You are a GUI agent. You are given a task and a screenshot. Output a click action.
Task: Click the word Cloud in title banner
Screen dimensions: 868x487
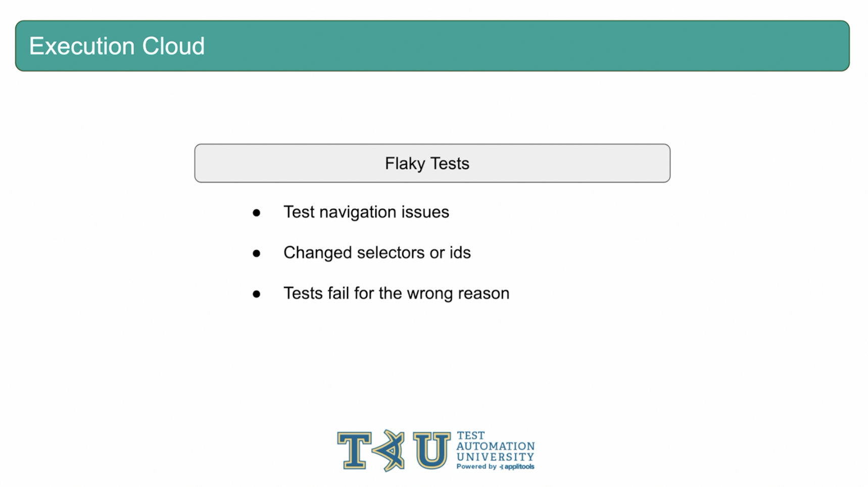point(173,46)
